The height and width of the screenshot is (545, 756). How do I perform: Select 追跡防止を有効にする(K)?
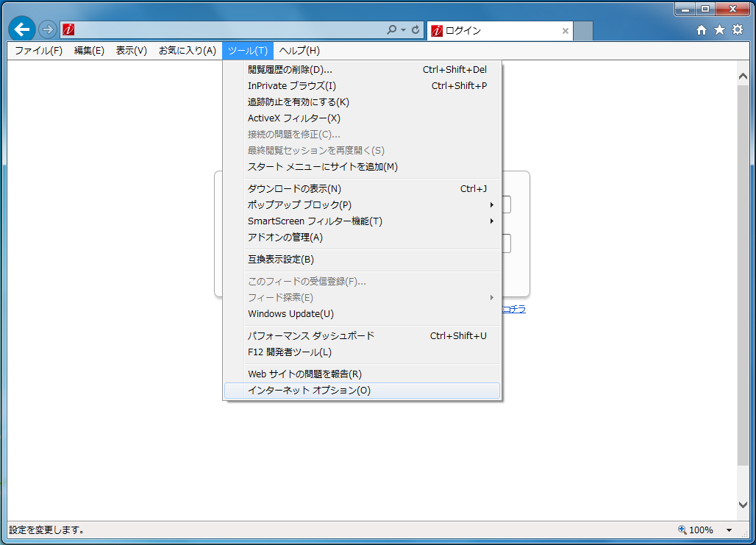(x=362, y=101)
